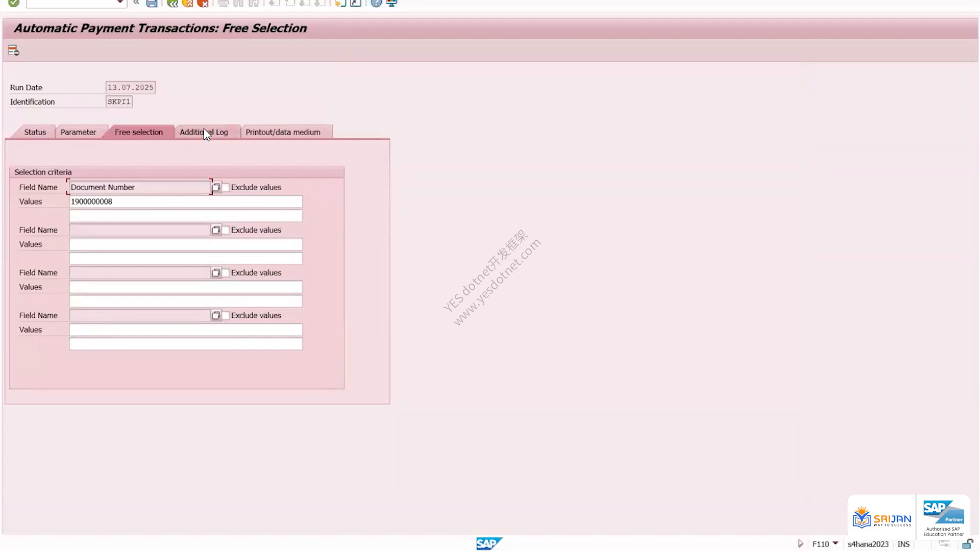Click the orange Exit icon
The image size is (980, 551).
(x=188, y=3)
